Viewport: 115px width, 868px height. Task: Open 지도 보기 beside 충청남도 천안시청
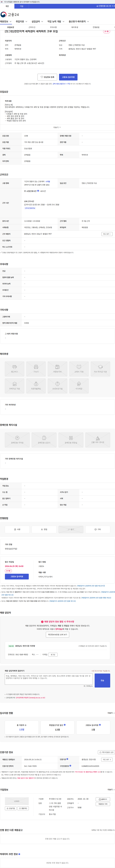(x=107, y=759)
